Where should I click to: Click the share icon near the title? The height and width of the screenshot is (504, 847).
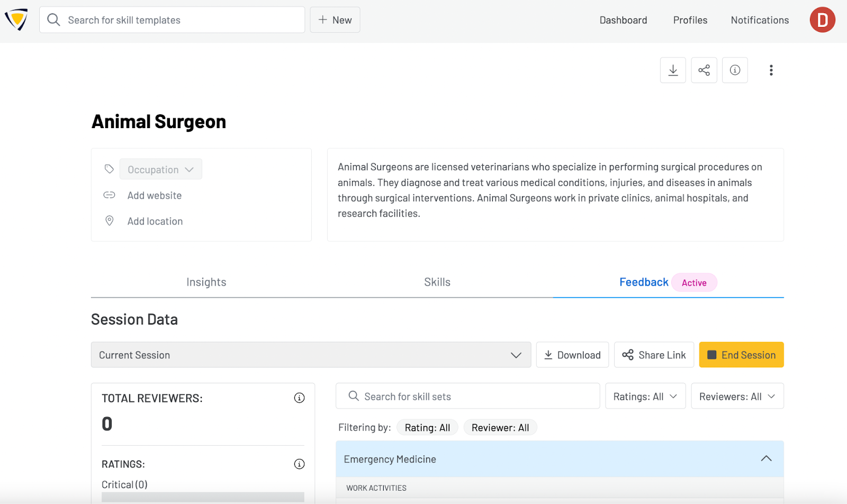point(704,70)
